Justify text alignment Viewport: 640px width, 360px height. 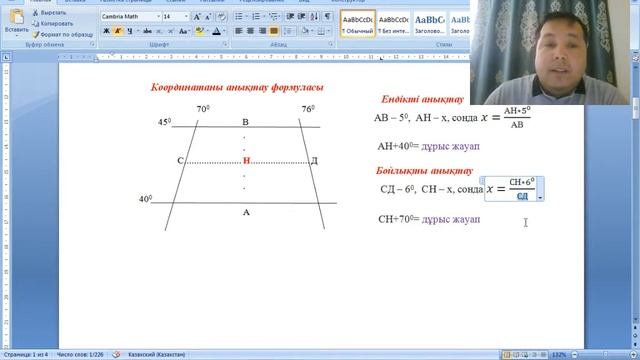point(273,31)
